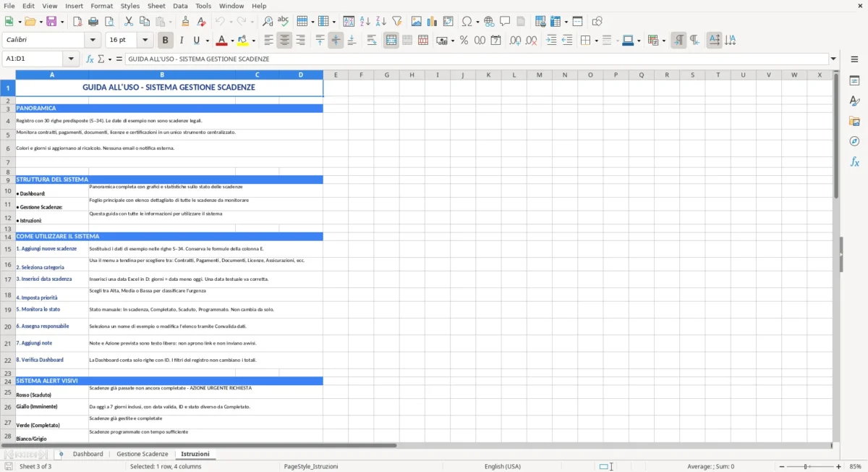Click the Save document icon

[51, 22]
